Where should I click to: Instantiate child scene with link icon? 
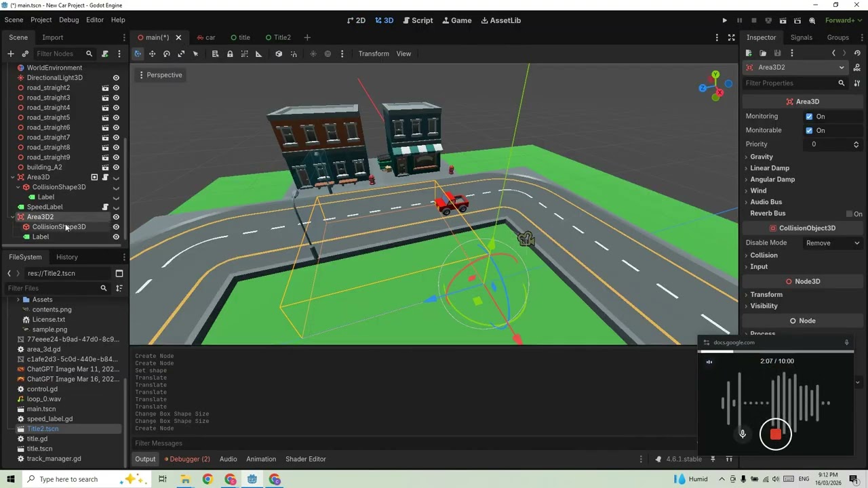point(25,54)
